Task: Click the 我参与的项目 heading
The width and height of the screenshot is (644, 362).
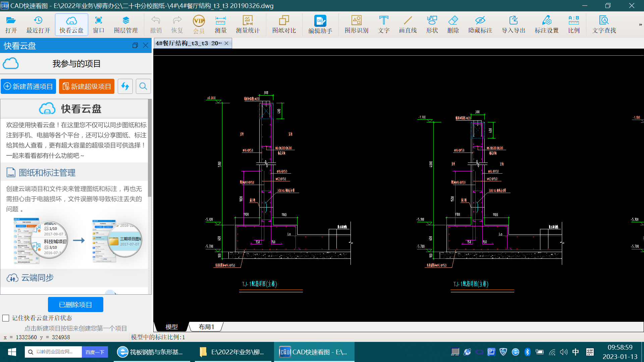Action: [76, 63]
